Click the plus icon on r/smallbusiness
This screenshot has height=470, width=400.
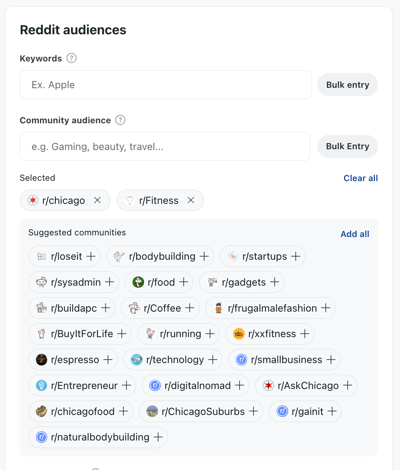point(331,359)
